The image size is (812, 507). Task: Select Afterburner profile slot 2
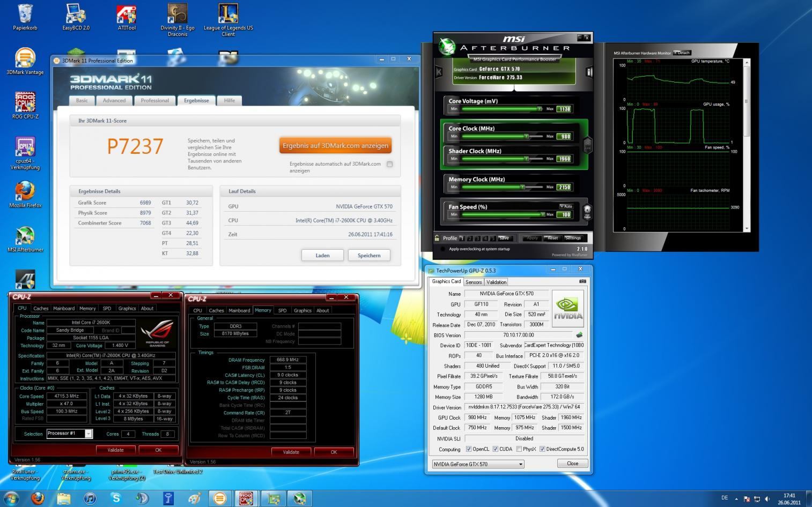(470, 238)
